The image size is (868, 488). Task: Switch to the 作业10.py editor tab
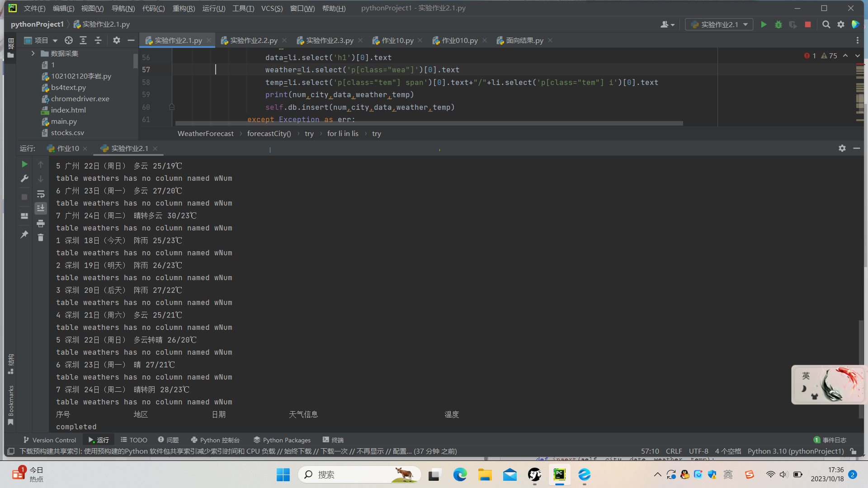(x=397, y=40)
